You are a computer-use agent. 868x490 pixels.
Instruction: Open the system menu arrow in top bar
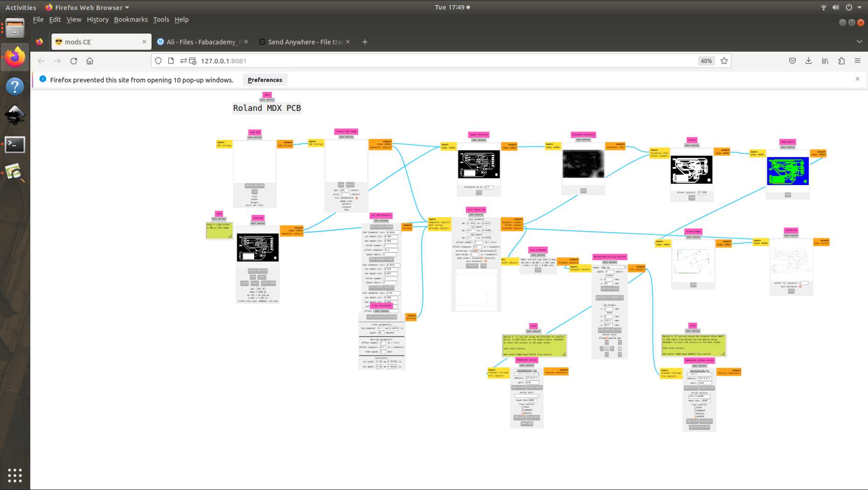(860, 7)
